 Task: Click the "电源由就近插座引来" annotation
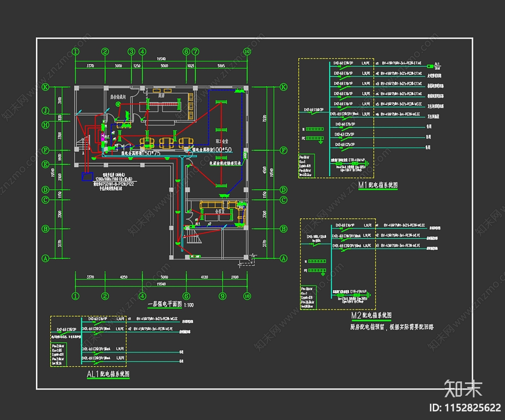(x=225, y=163)
